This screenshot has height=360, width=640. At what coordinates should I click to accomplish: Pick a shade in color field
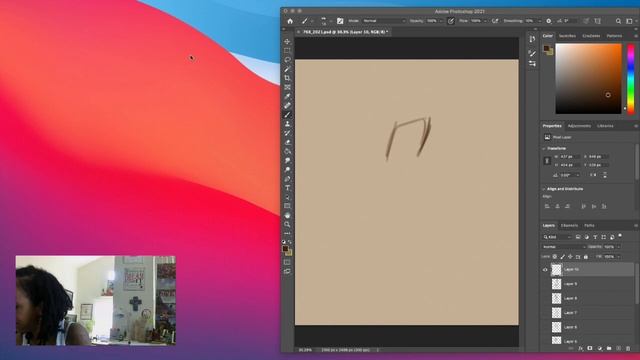pyautogui.click(x=588, y=79)
